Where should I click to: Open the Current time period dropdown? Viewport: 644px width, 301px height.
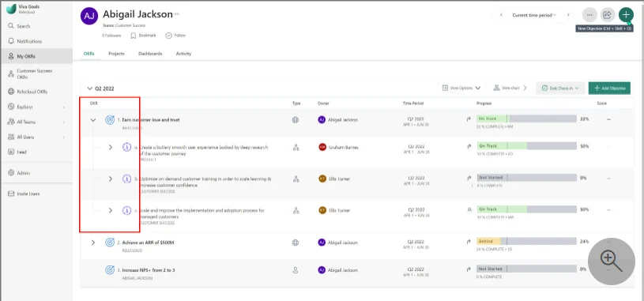point(534,15)
